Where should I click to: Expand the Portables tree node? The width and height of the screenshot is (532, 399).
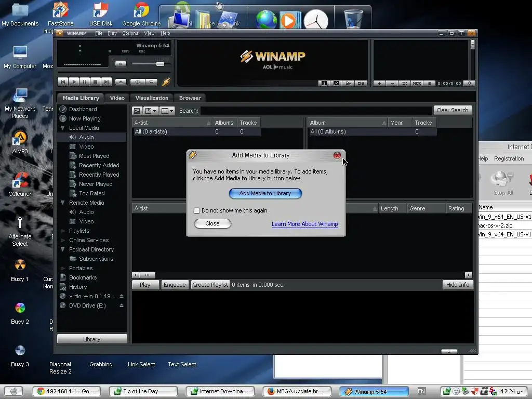pos(62,268)
